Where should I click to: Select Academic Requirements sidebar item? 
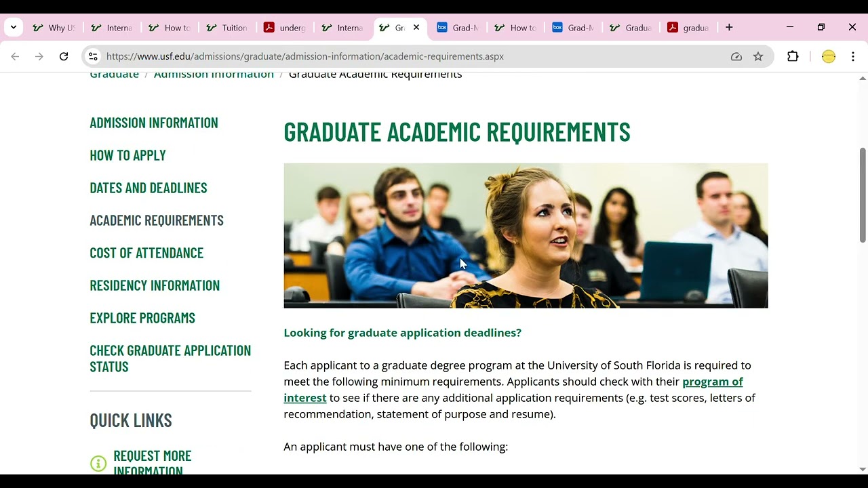point(157,220)
